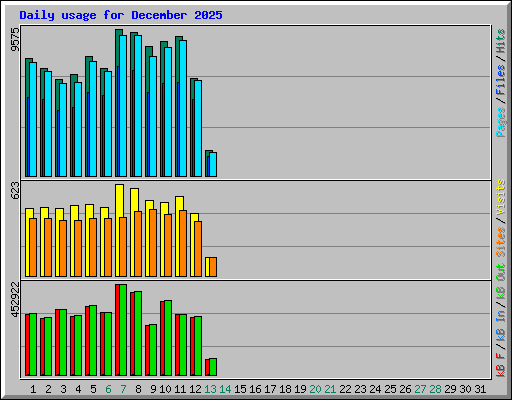
Task: Click the 'Sites' legend label
Action: click(x=501, y=242)
